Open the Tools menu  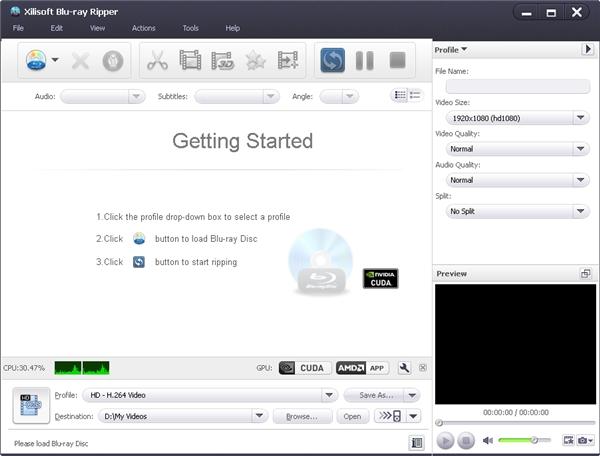pos(190,28)
